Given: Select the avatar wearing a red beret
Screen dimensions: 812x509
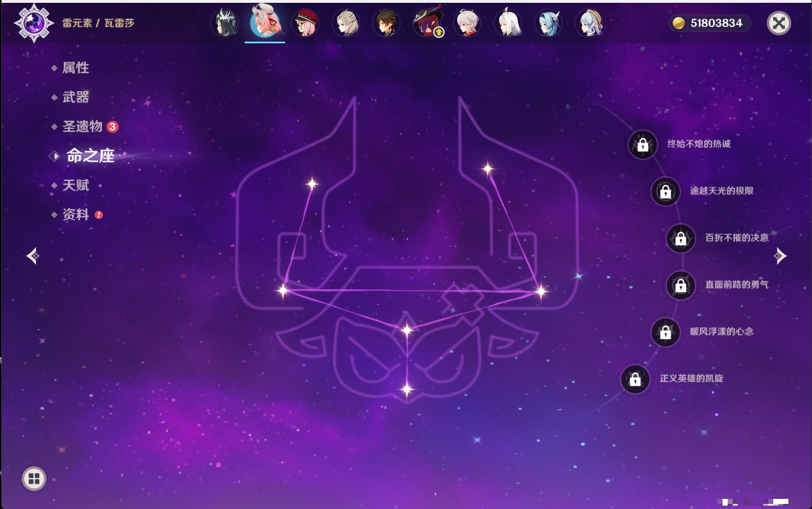Looking at the screenshot, I should point(306,23).
